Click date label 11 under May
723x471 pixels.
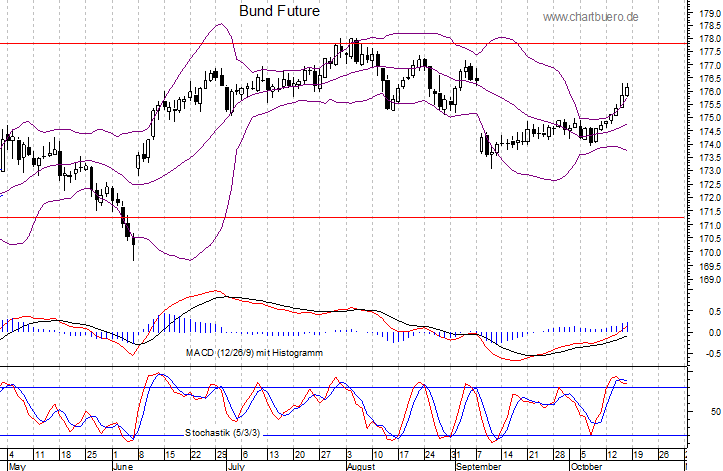click(x=40, y=455)
